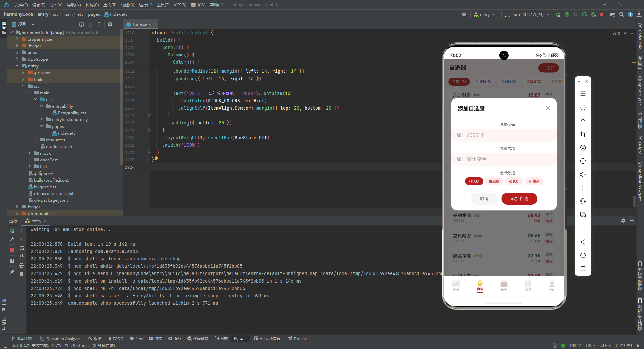Viewport: 644px width, 349px height.
Task: Select 金融股 group chip in dialog
Action: (x=494, y=181)
